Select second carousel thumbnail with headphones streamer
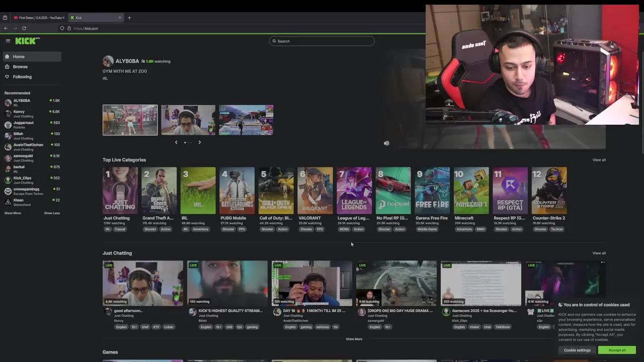 tap(188, 120)
